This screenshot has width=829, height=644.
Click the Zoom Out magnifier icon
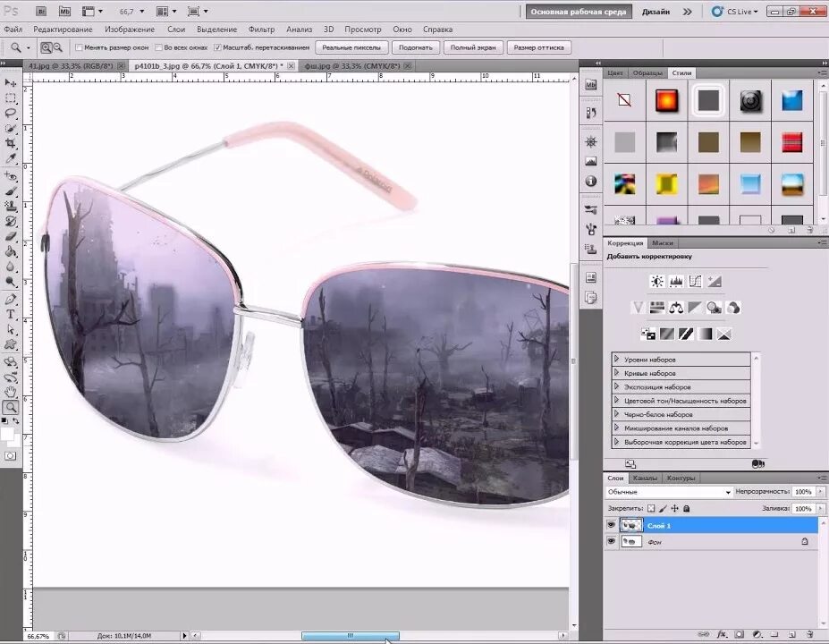pos(57,47)
